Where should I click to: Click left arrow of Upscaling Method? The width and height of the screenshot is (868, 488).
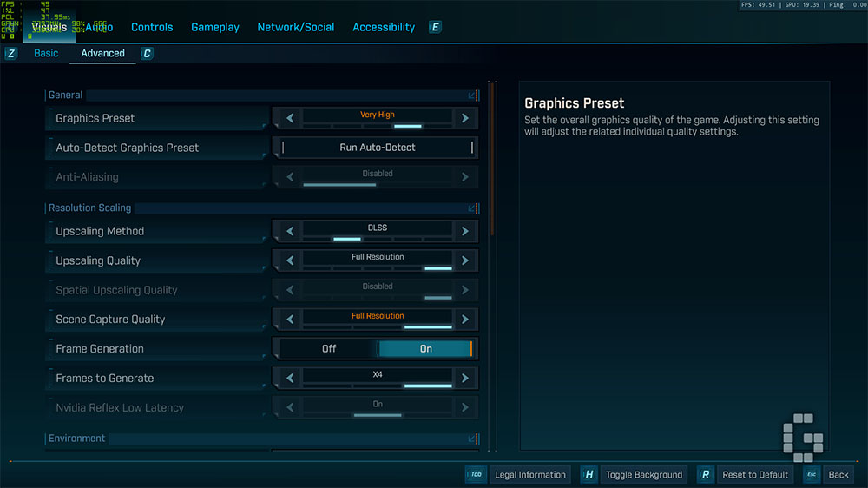pos(290,231)
